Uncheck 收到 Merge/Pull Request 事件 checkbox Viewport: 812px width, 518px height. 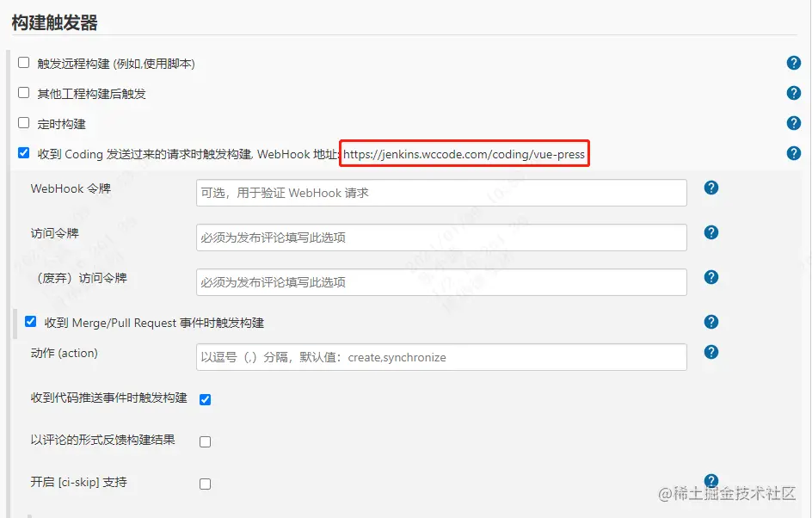pyautogui.click(x=31, y=322)
